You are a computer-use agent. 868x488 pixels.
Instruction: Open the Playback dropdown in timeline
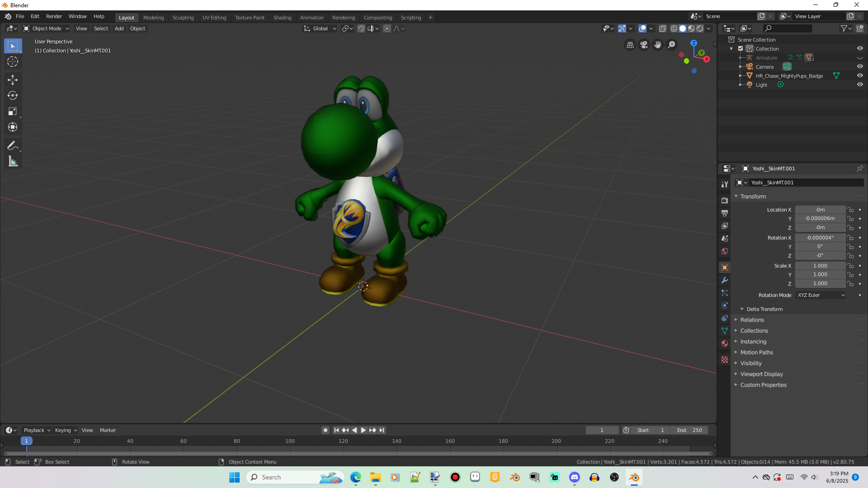coord(37,430)
